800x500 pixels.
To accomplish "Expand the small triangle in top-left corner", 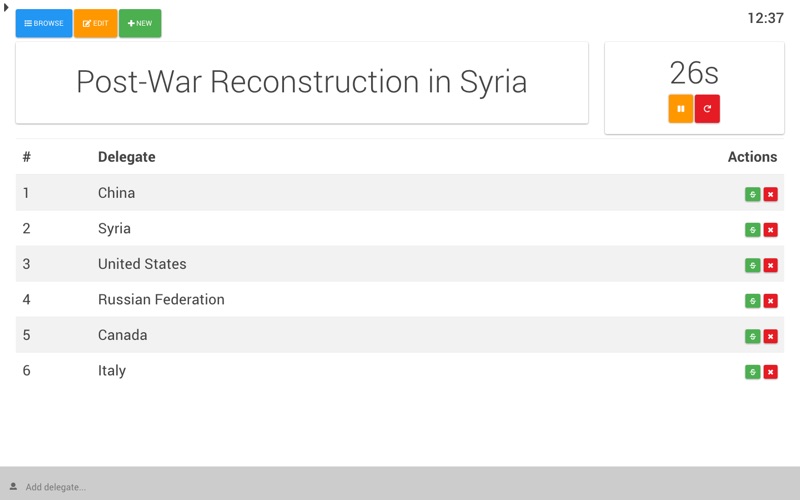I will point(6,8).
